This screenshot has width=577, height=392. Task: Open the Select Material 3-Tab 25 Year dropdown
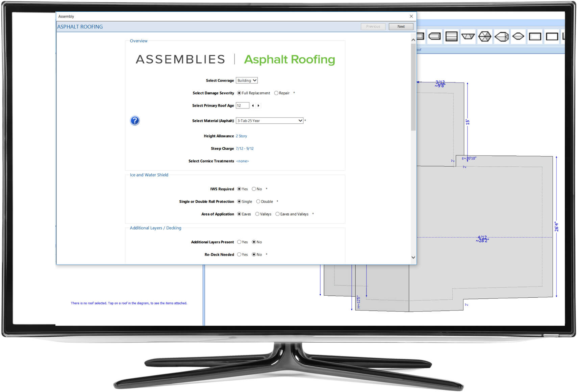click(x=270, y=121)
